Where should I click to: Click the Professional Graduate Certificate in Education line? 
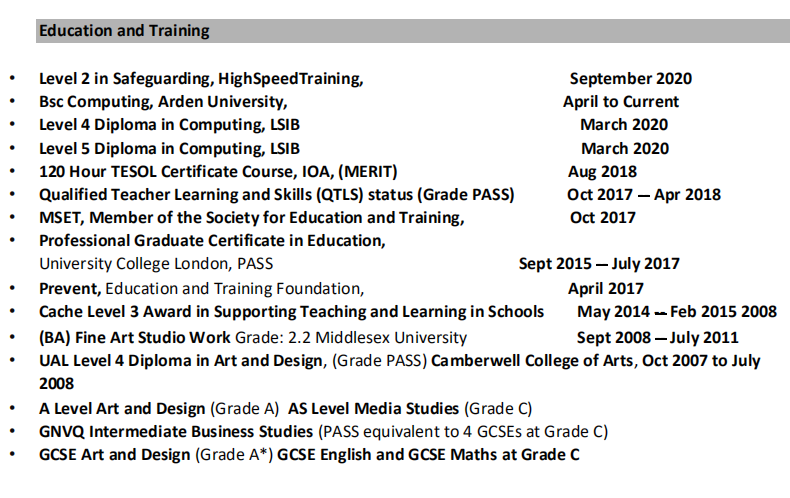[x=212, y=241]
